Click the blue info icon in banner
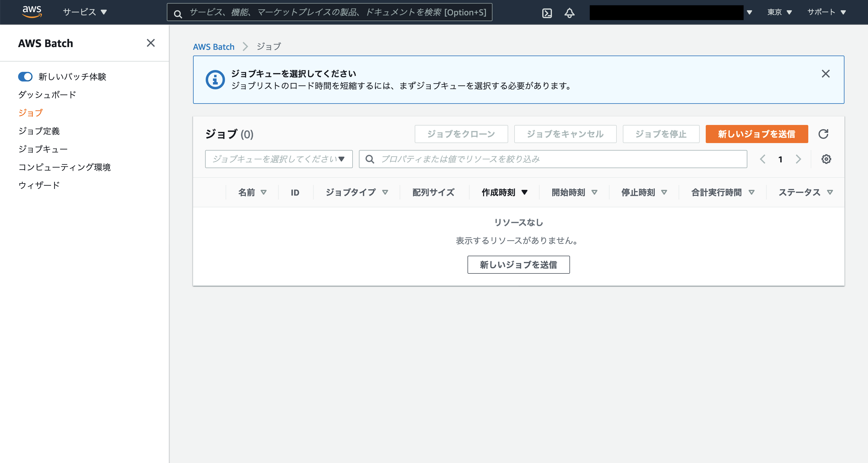Image resolution: width=868 pixels, height=463 pixels. (215, 80)
